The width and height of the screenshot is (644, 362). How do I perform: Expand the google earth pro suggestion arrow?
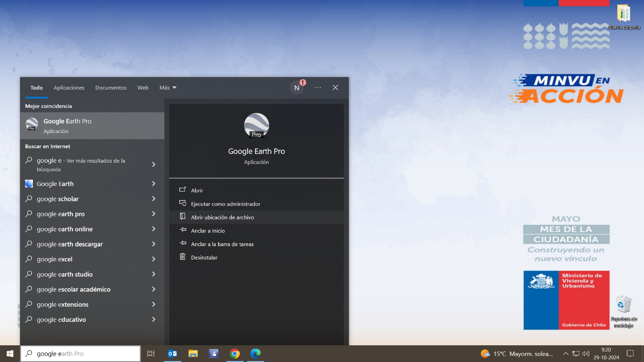(154, 214)
